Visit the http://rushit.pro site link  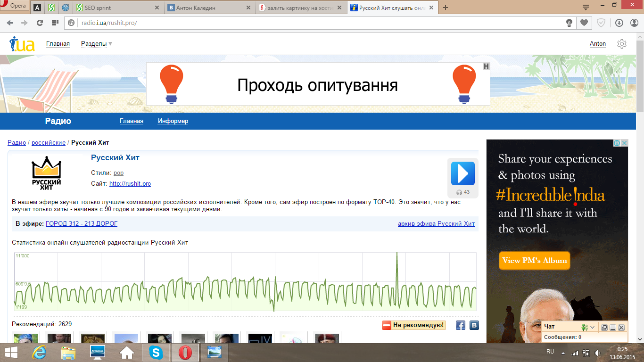(130, 184)
